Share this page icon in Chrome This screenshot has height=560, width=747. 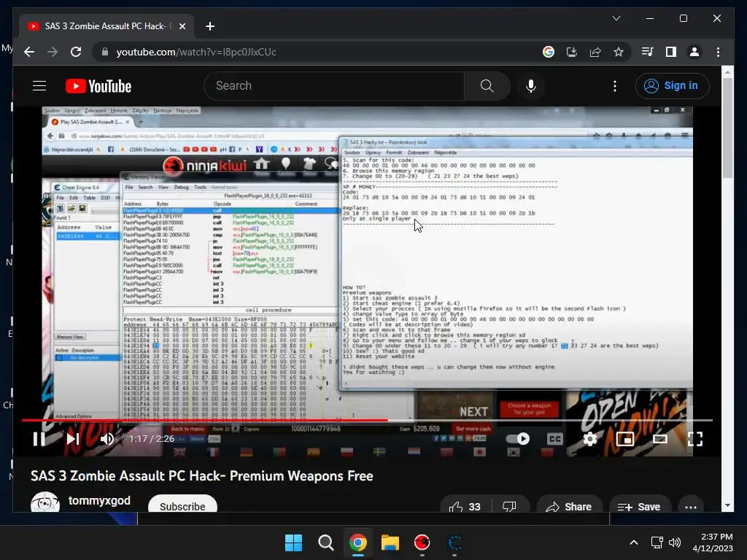(x=595, y=52)
